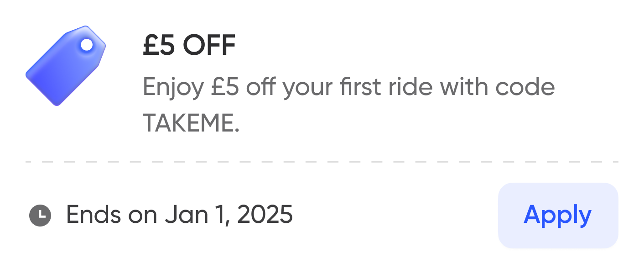Click the dashed divider line

(x=322, y=161)
